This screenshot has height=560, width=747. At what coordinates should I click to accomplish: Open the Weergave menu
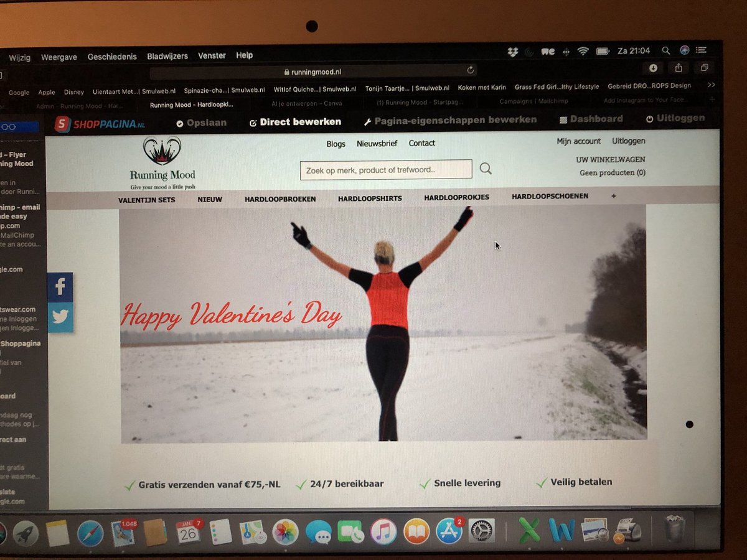coord(59,57)
